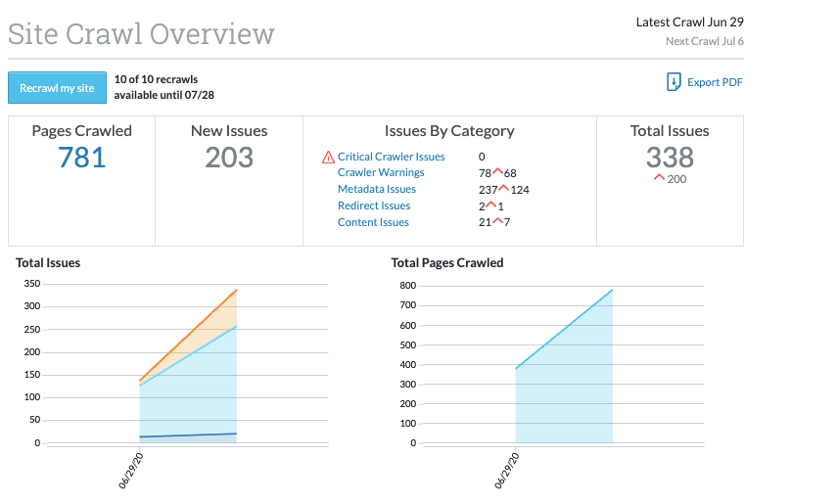Click the red up-arrow under Total Issues 338

coord(659,178)
